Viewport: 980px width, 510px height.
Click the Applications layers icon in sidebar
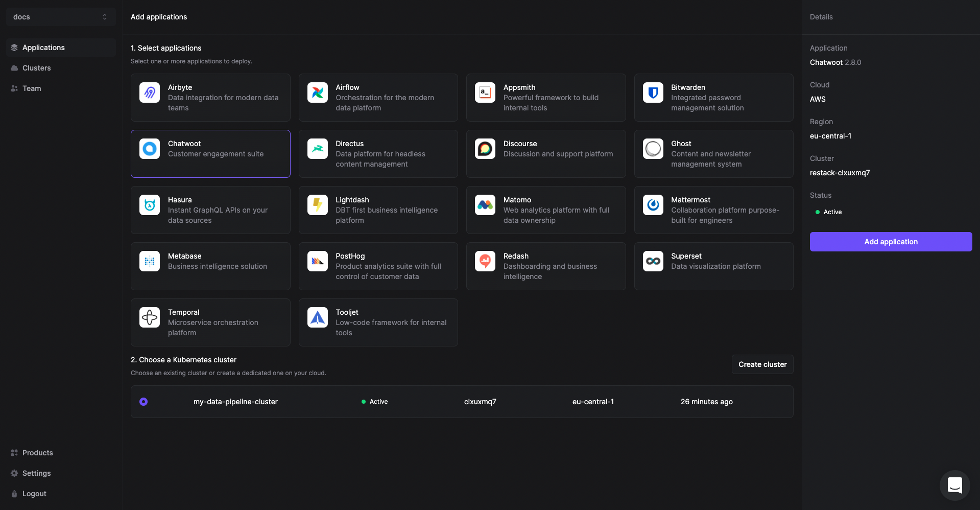(x=14, y=48)
